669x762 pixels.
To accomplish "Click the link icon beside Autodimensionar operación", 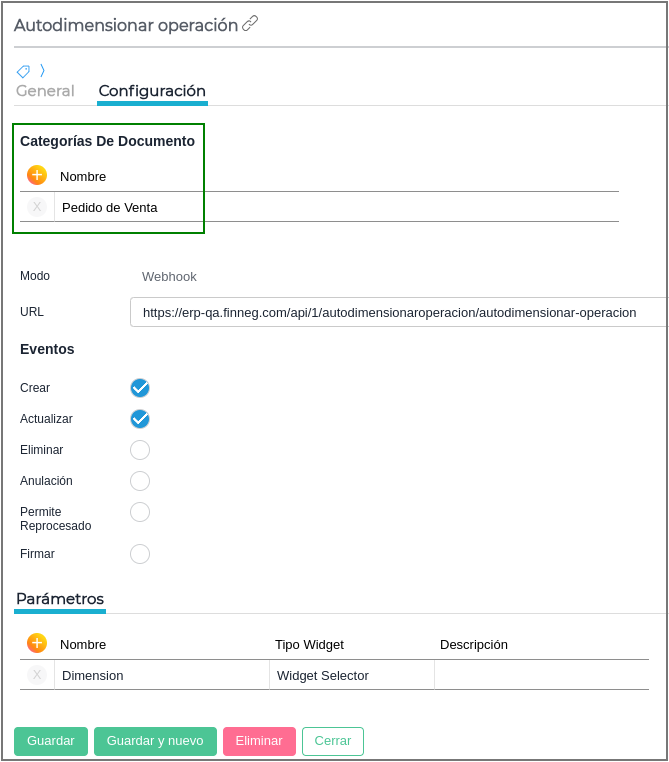I will [250, 23].
